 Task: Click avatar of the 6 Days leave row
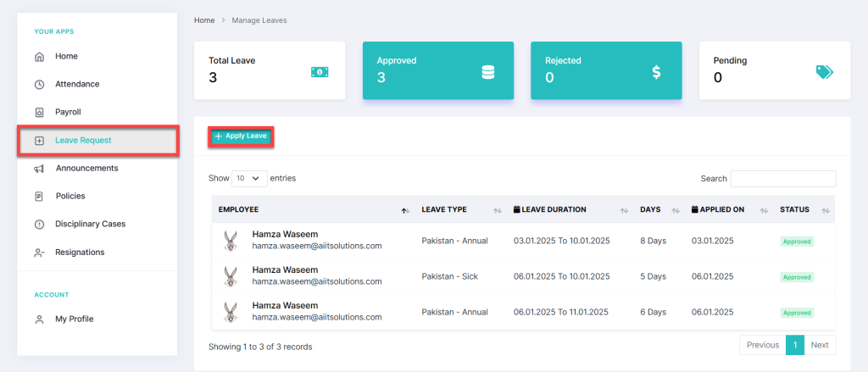(229, 312)
